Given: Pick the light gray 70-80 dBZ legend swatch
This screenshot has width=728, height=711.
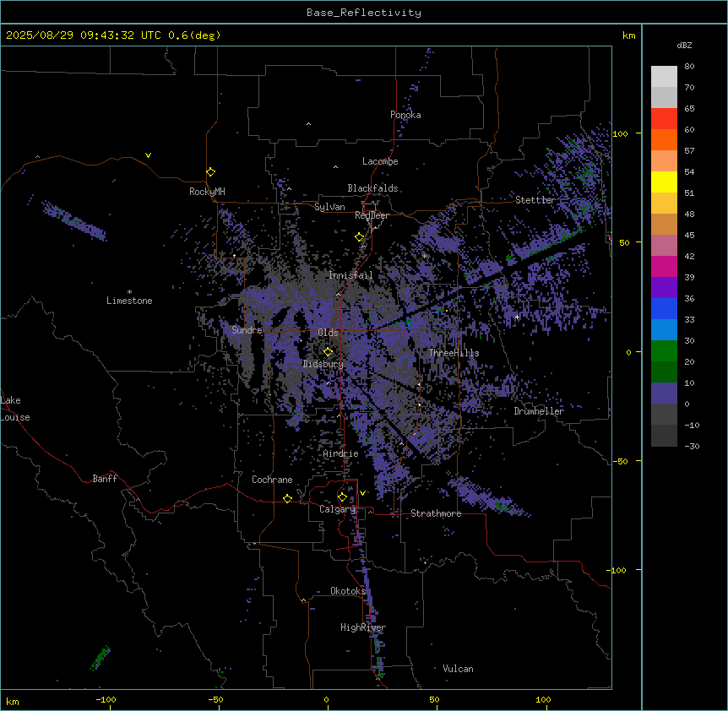Looking at the screenshot, I should (x=664, y=77).
